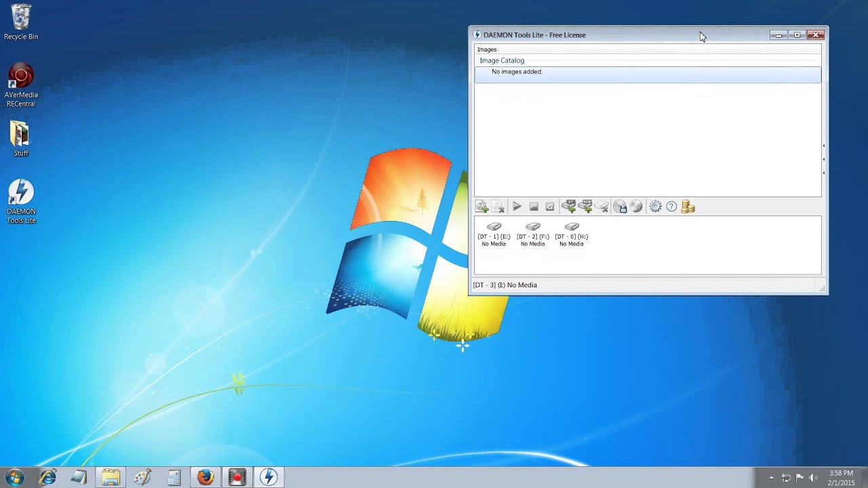Viewport: 868px width, 488px height.
Task: Open Action Center flag icon
Action: click(800, 478)
